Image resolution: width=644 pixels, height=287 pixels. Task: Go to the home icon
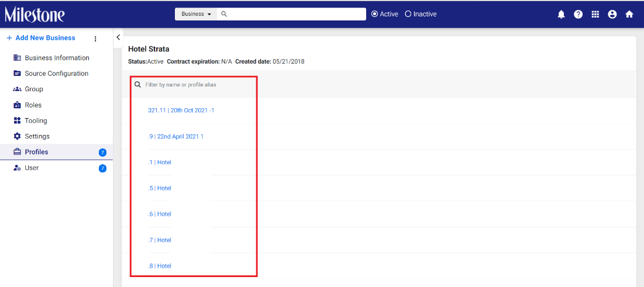(x=629, y=15)
